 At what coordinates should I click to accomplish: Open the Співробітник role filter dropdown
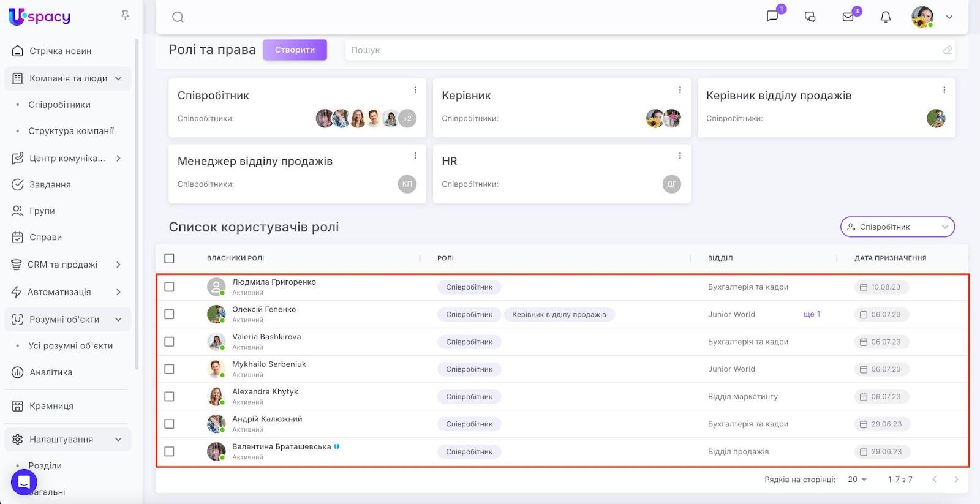pos(897,227)
